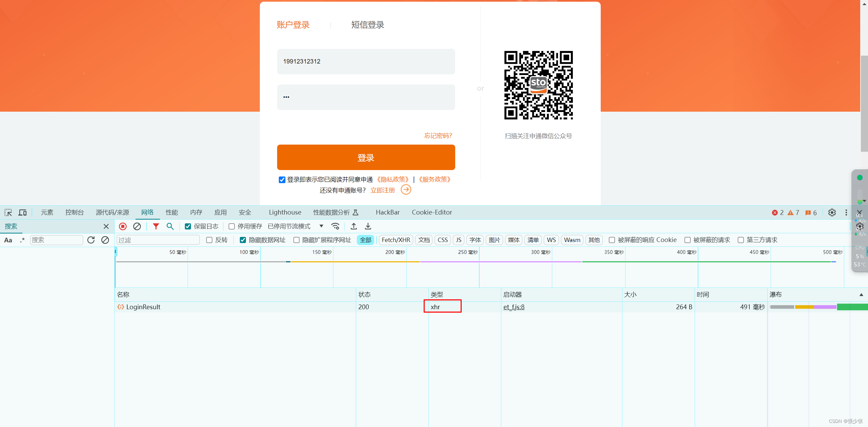Click the stop recording network log icon
The height and width of the screenshot is (427, 868).
tap(123, 226)
